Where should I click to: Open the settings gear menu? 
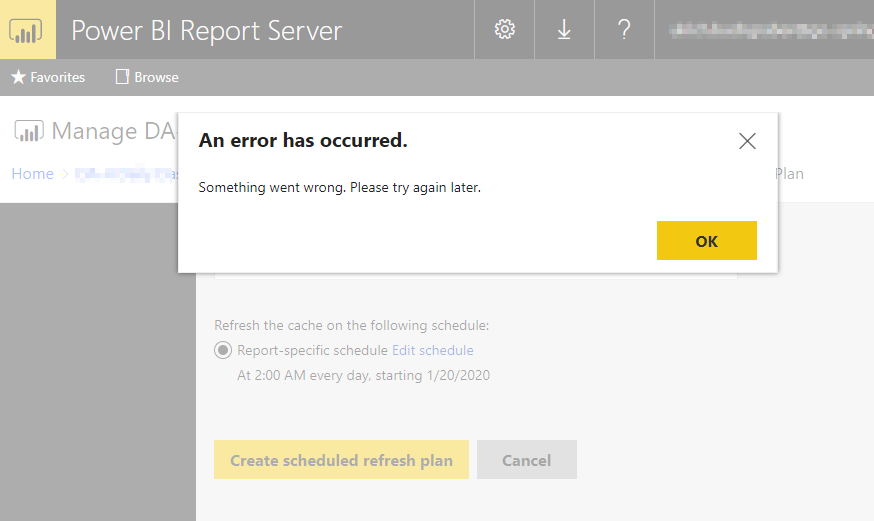pyautogui.click(x=504, y=30)
